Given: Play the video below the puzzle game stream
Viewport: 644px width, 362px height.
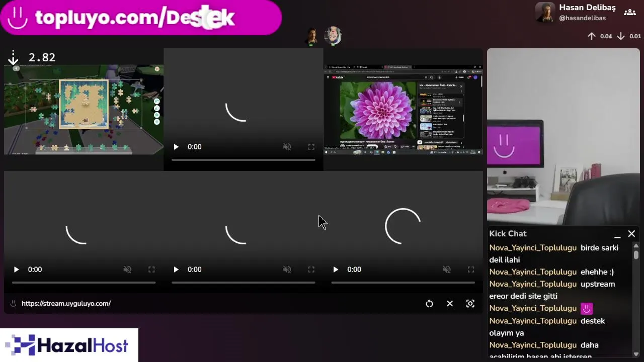Looking at the screenshot, I should (x=16, y=269).
